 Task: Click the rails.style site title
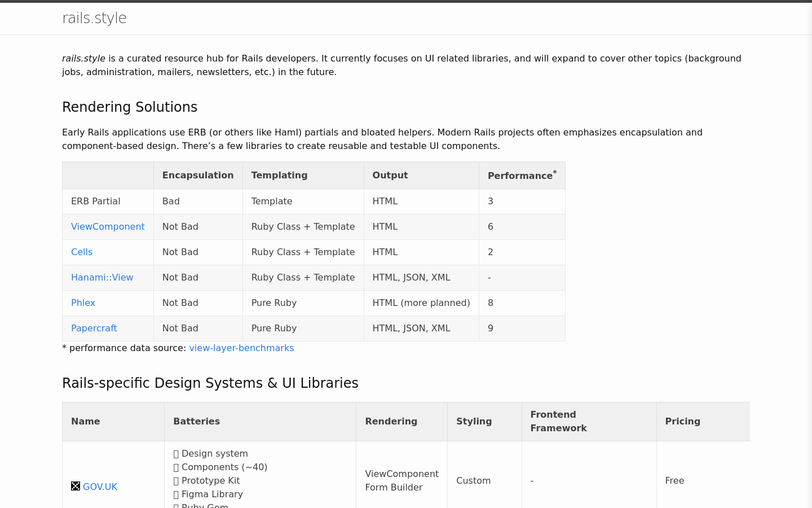94,18
